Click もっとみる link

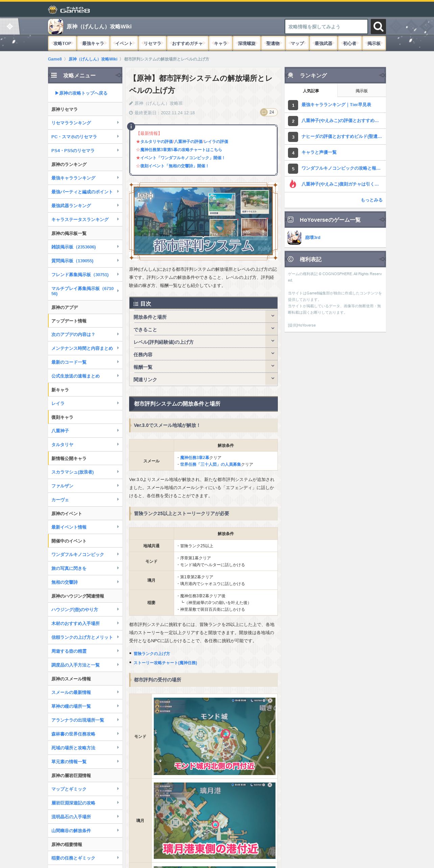[x=371, y=200]
